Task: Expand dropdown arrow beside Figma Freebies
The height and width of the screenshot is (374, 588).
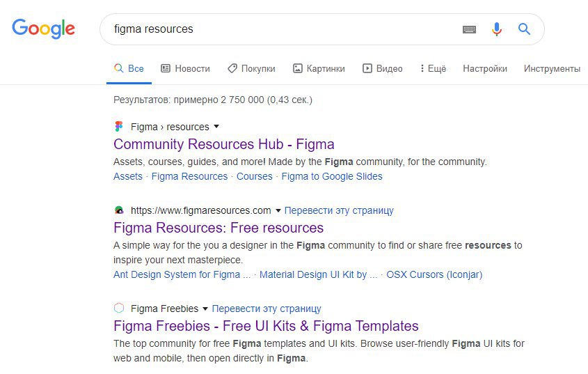Action: [x=205, y=309]
